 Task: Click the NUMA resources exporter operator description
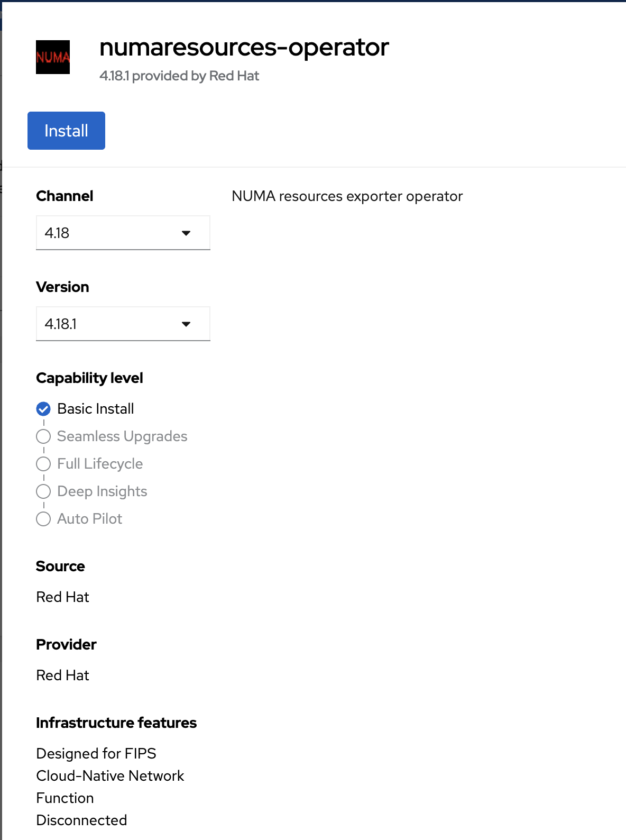pos(347,196)
